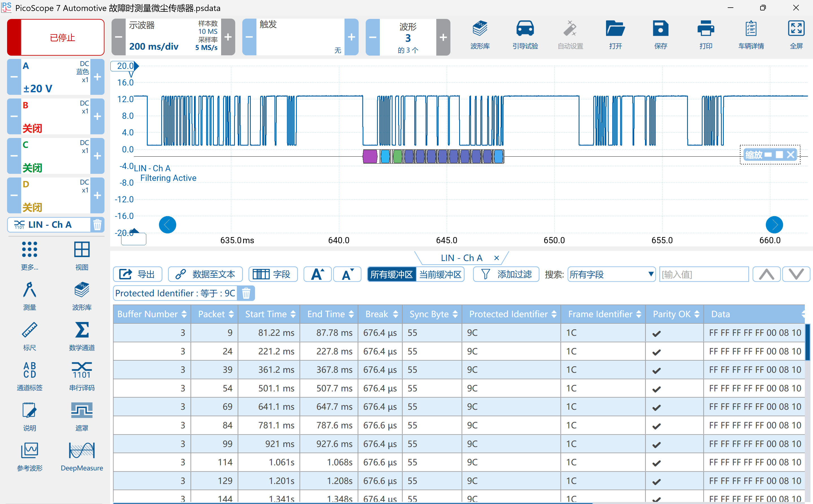Viewport: 813px width, 504px height.
Task: Click table vertical scrollbar thumb
Action: coord(807,342)
